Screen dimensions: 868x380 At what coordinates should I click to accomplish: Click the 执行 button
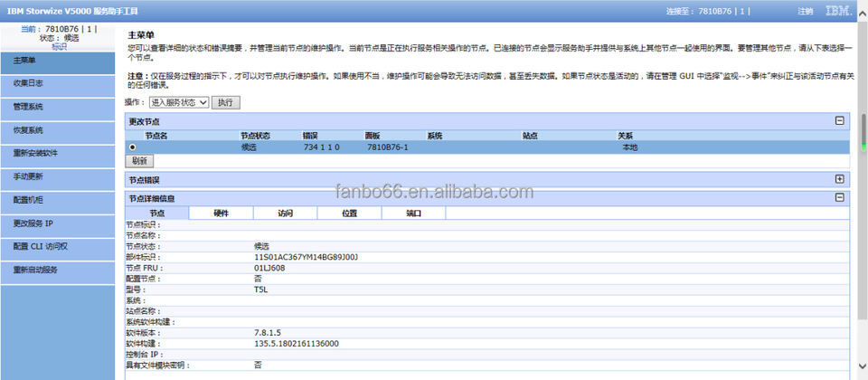[x=225, y=102]
